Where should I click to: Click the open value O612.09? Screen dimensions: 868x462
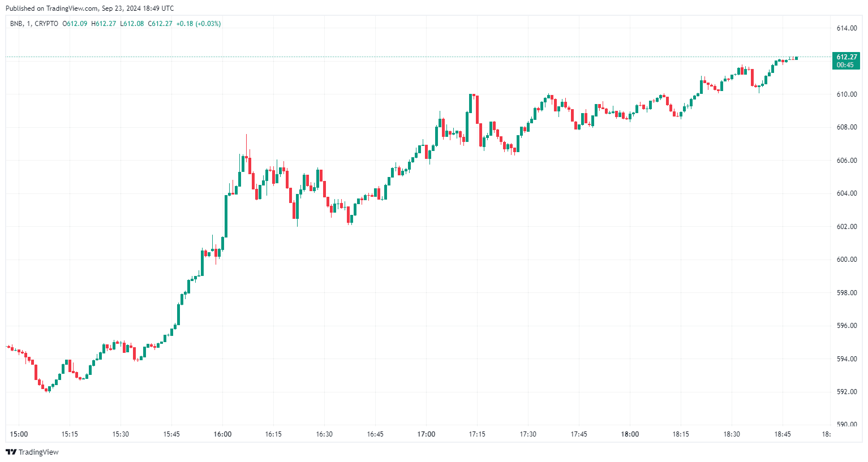click(75, 24)
